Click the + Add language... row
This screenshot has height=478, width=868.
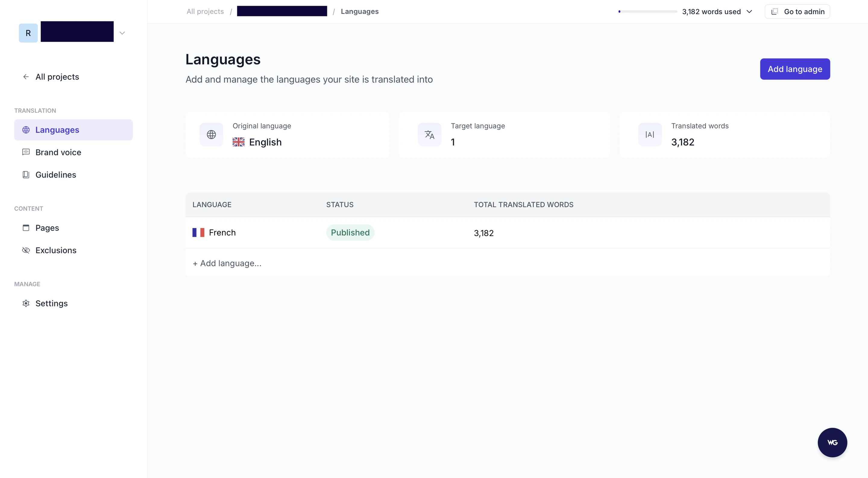tap(508, 263)
